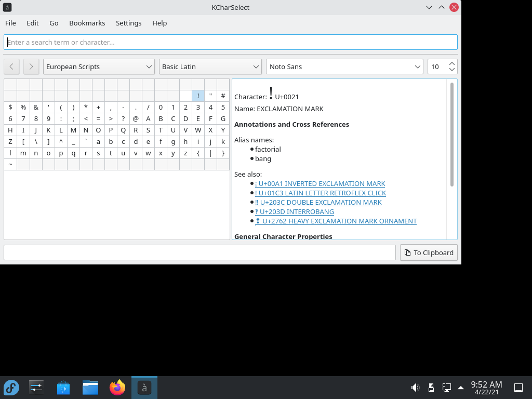Image resolution: width=532 pixels, height=399 pixels.
Task: Select the digit 0 in the grid
Action: click(x=161, y=108)
